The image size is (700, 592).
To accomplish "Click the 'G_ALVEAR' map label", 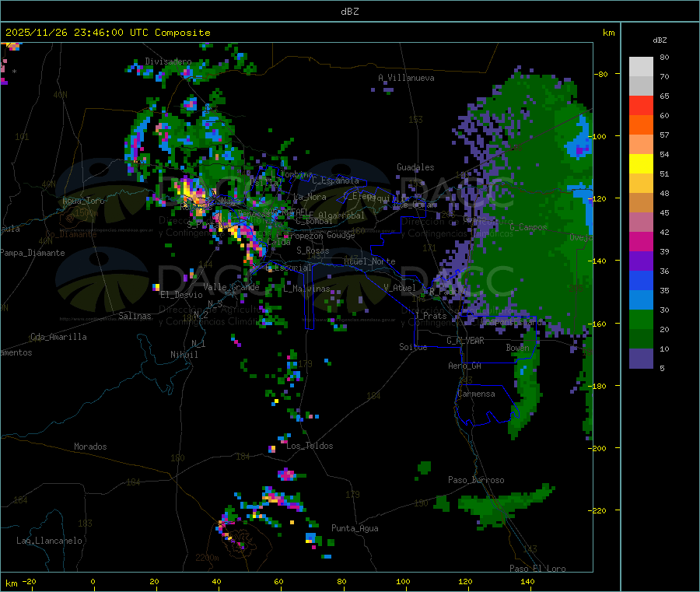I will coord(465,341).
